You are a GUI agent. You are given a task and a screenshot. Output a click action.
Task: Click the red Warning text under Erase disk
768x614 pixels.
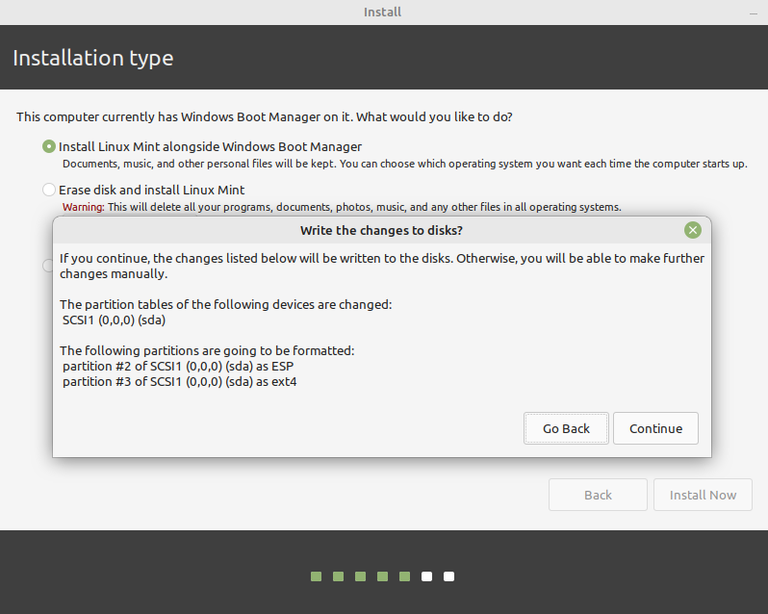click(x=83, y=207)
